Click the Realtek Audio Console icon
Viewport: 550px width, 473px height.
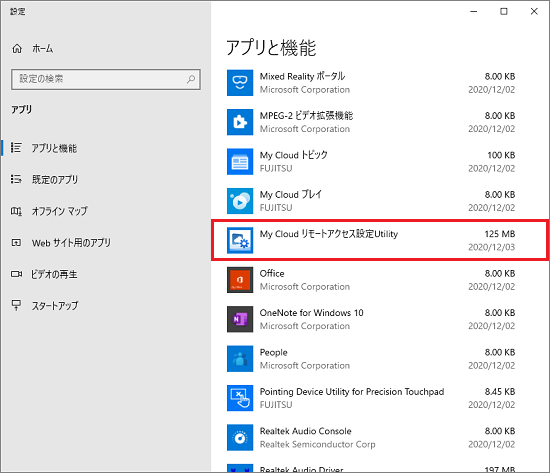(x=240, y=438)
